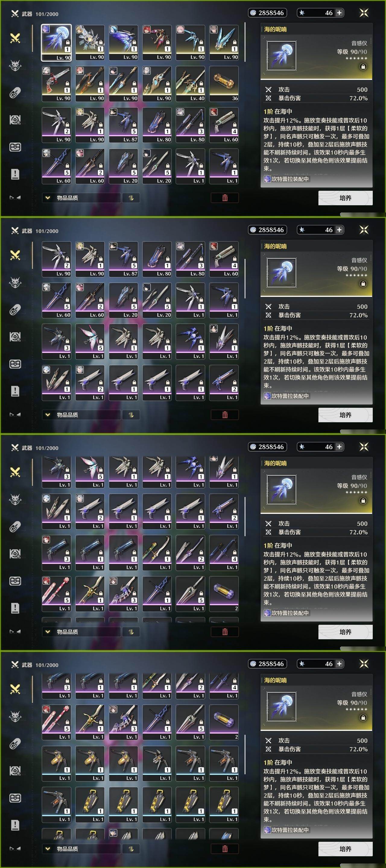This screenshot has height=868, width=386.
Task: Click the plus icon beside 46 in the first screenshot
Action: pyautogui.click(x=339, y=13)
